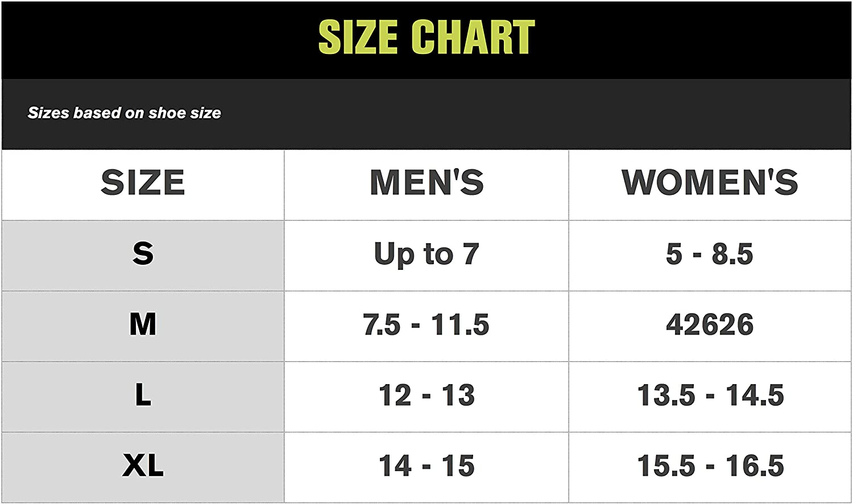Click the L size row label
Viewport: 853px width, 504px height.
point(143,395)
